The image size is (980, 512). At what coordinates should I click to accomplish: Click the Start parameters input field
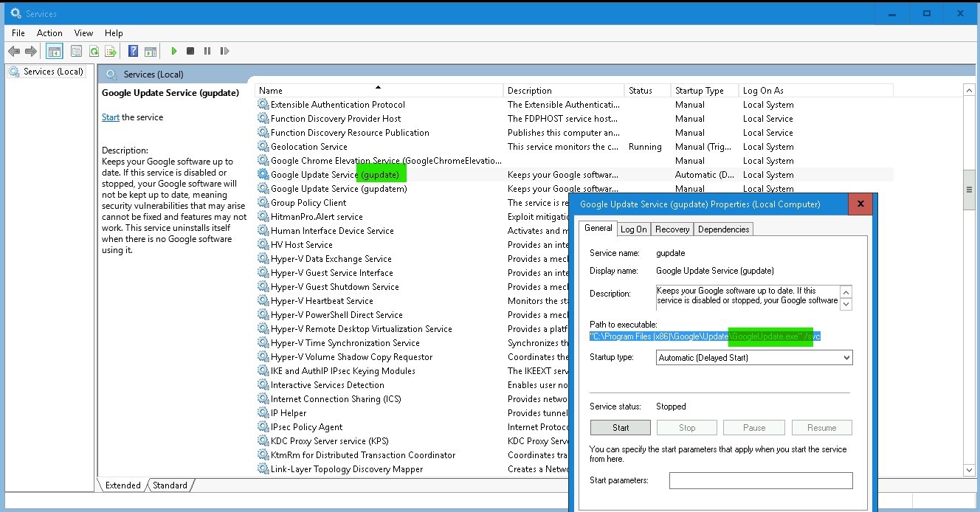click(760, 481)
